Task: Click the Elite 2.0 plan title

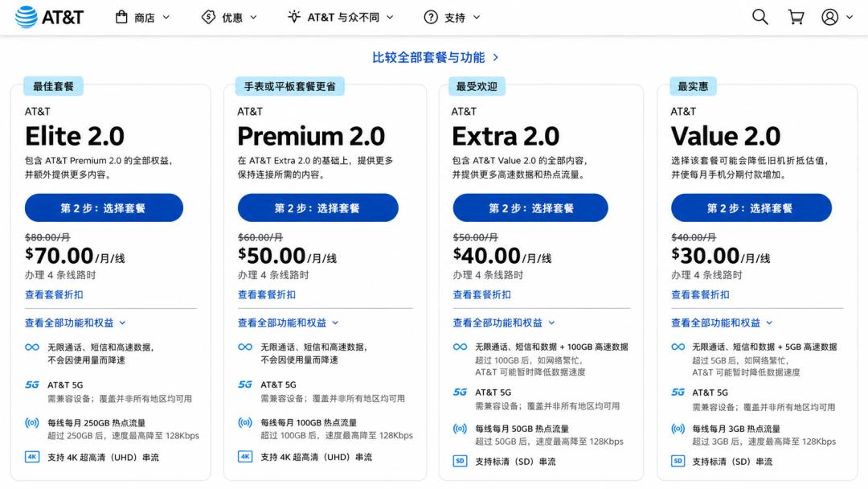Action: point(75,136)
